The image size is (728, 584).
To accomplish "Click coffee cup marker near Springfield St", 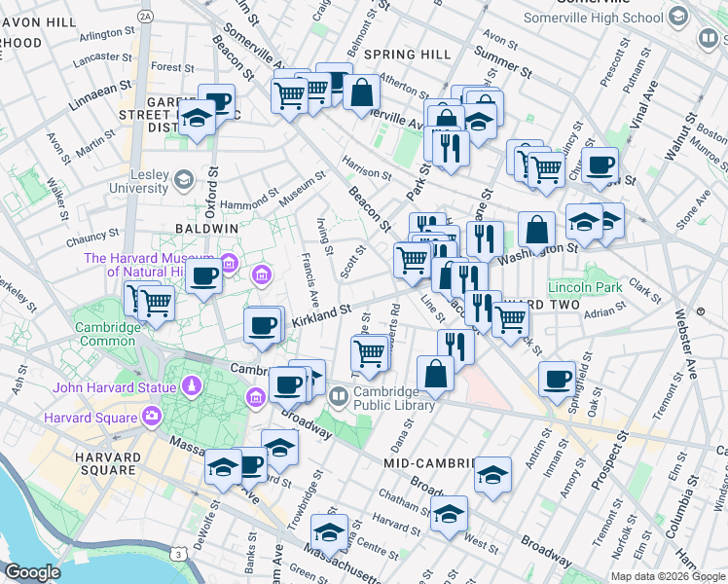I will pos(557,381).
